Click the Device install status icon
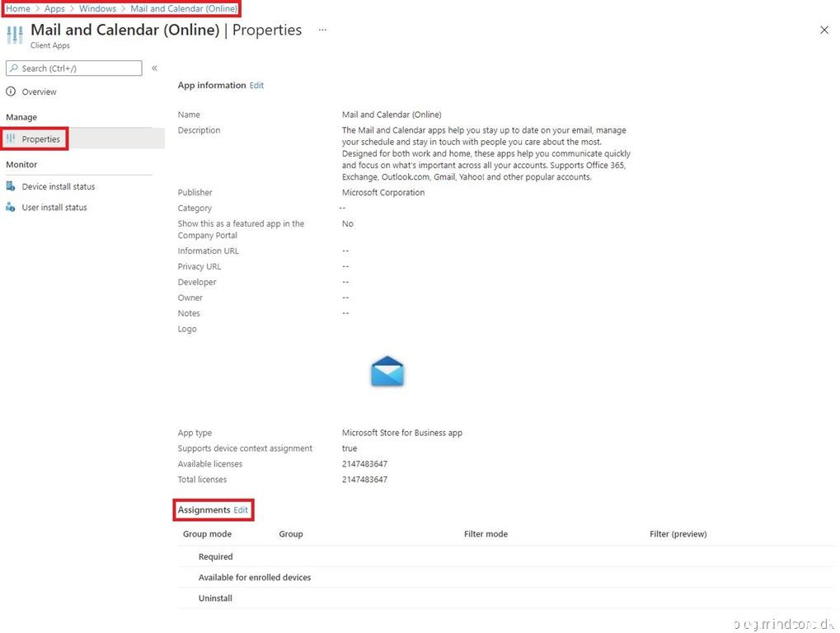840x633 pixels. tap(11, 186)
